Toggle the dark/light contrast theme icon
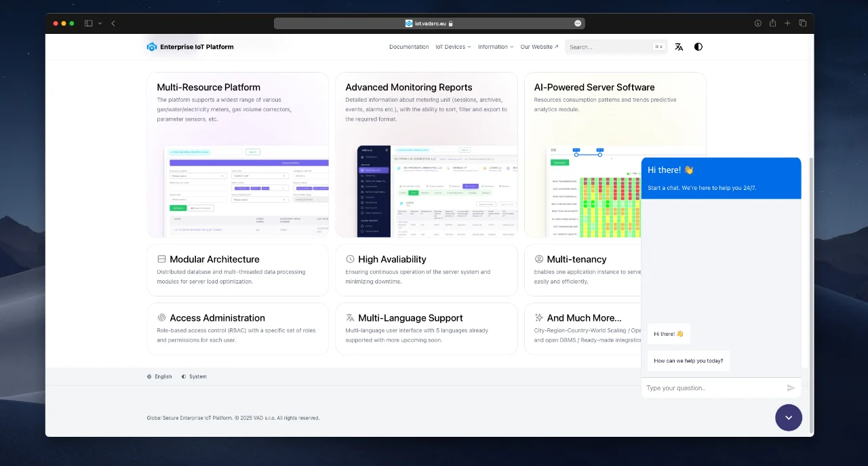 coord(698,47)
